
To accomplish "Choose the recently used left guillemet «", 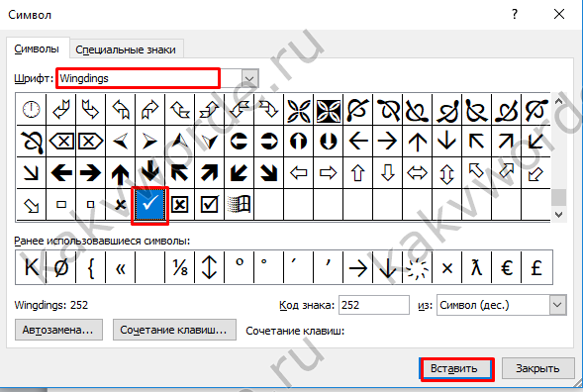I will click(120, 268).
